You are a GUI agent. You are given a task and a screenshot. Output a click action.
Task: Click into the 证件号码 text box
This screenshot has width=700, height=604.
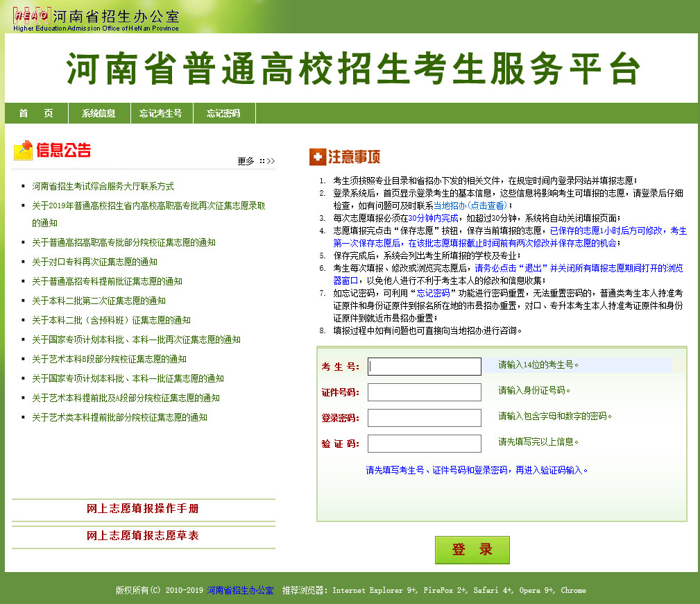pyautogui.click(x=424, y=392)
